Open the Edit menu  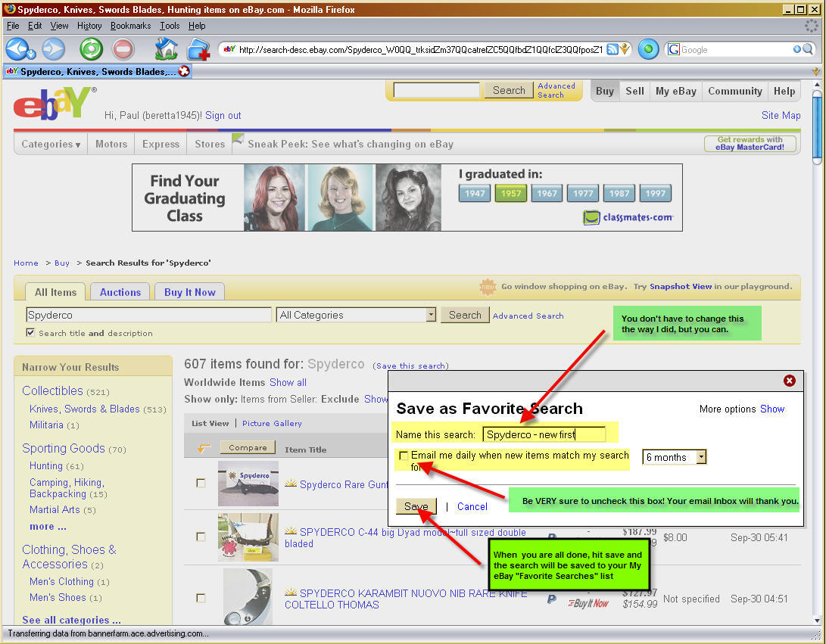[35, 25]
